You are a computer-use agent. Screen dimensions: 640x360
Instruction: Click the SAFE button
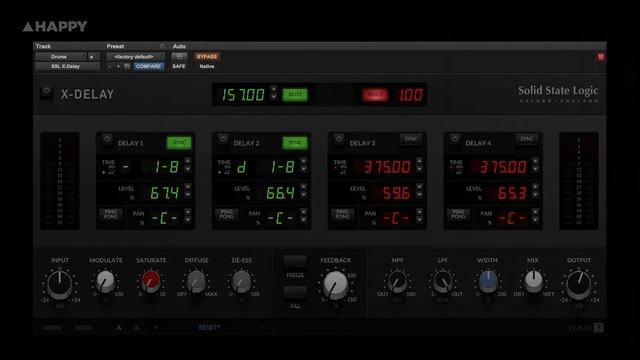(x=179, y=66)
